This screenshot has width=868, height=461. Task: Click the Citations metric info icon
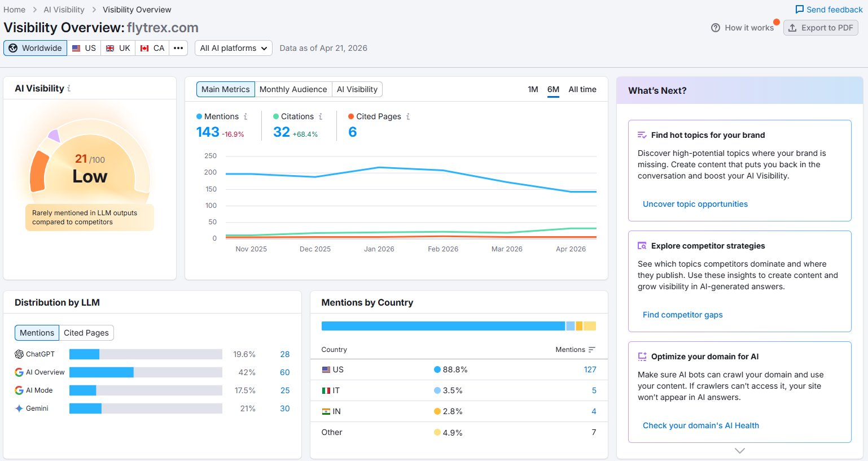click(321, 116)
